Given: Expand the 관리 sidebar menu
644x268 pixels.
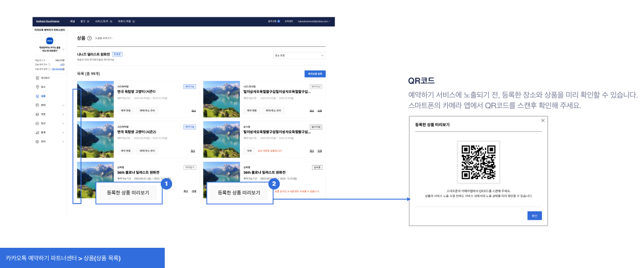Looking at the screenshot, I should (63, 141).
